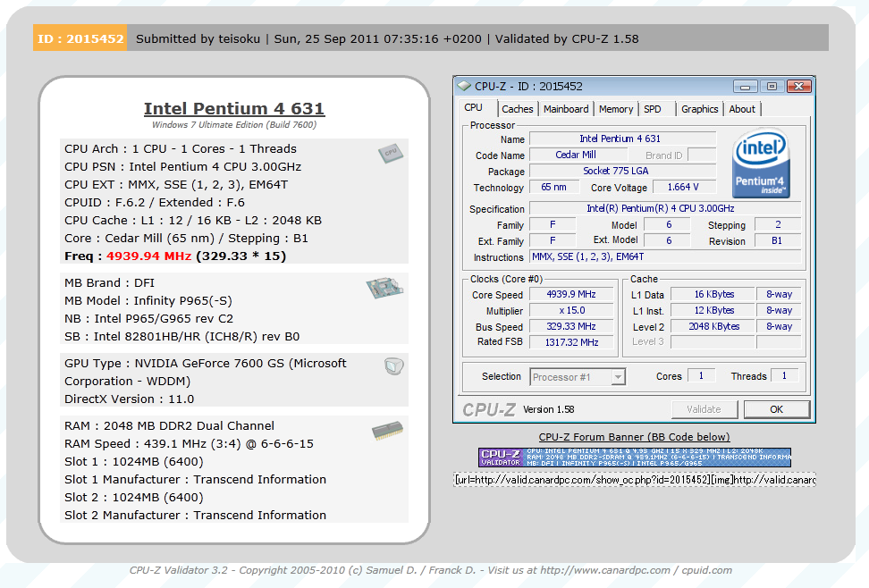Switch to the Memory tab

click(616, 109)
